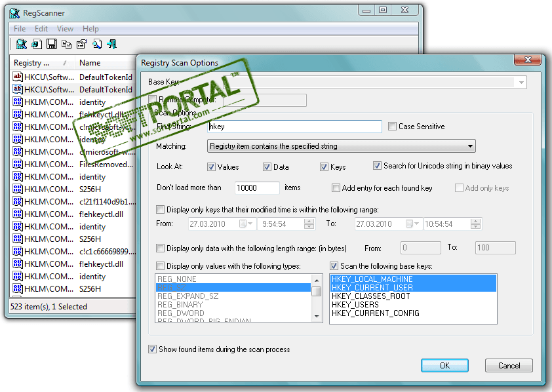This screenshot has height=392, width=552.
Task: Enable data length range filter checkbox
Action: (160, 248)
